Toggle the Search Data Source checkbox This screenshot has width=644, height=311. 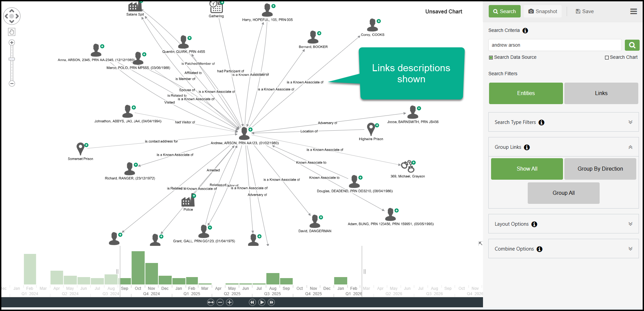point(491,57)
